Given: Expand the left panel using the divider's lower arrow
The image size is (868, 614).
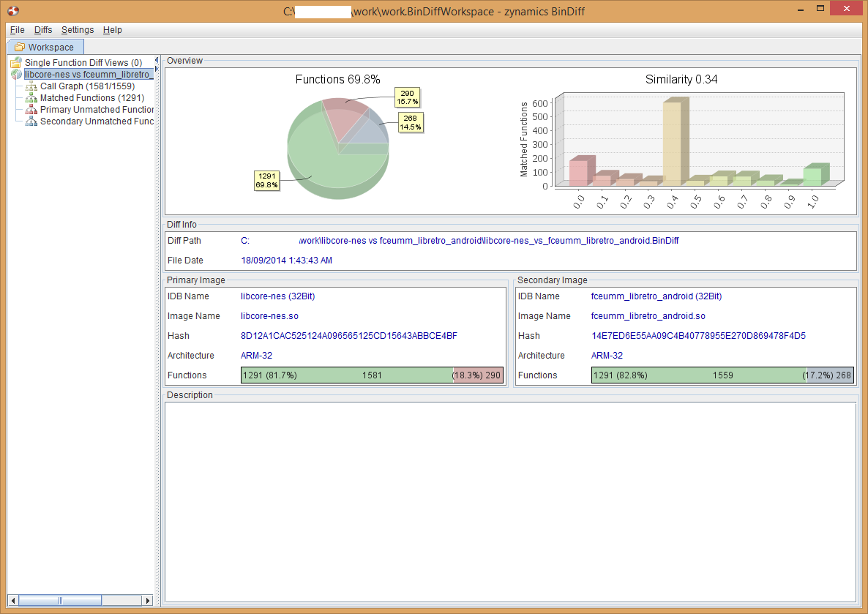Looking at the screenshot, I should (157, 69).
